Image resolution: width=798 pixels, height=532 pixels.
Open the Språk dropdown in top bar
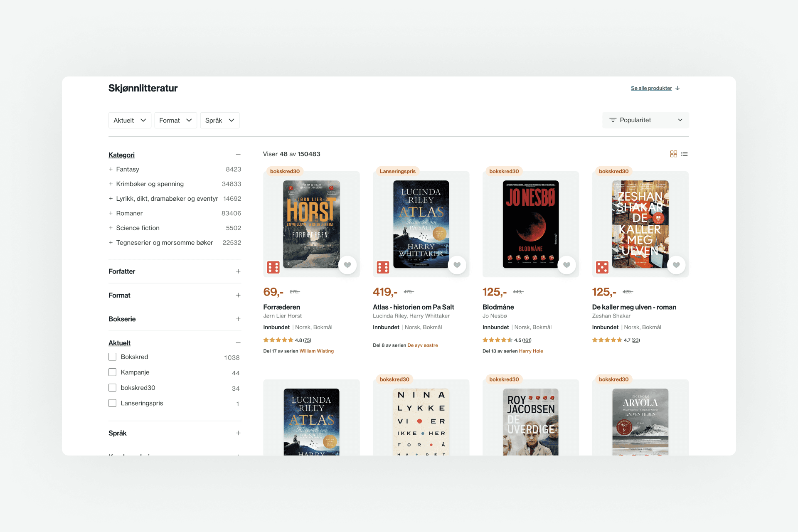220,120
